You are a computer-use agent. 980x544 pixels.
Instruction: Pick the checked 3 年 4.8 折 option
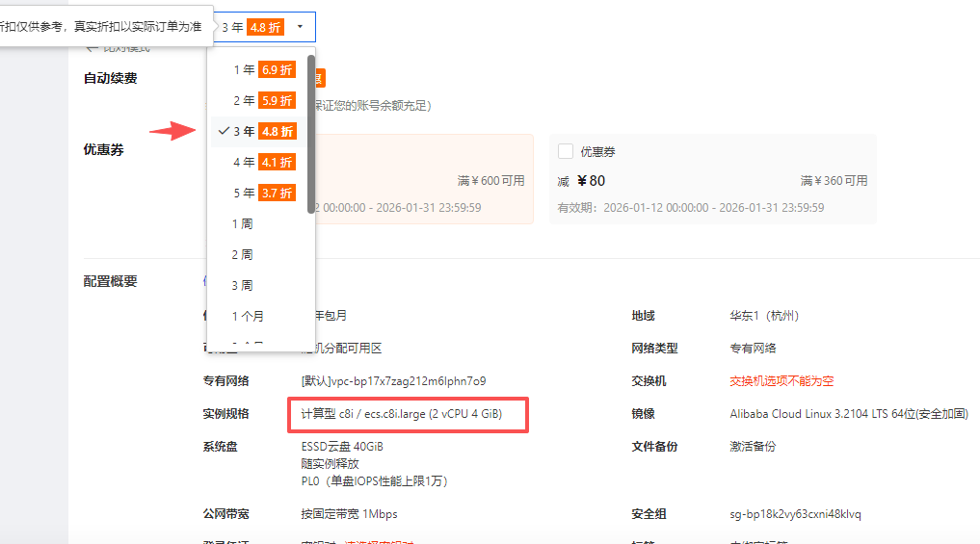coord(262,131)
